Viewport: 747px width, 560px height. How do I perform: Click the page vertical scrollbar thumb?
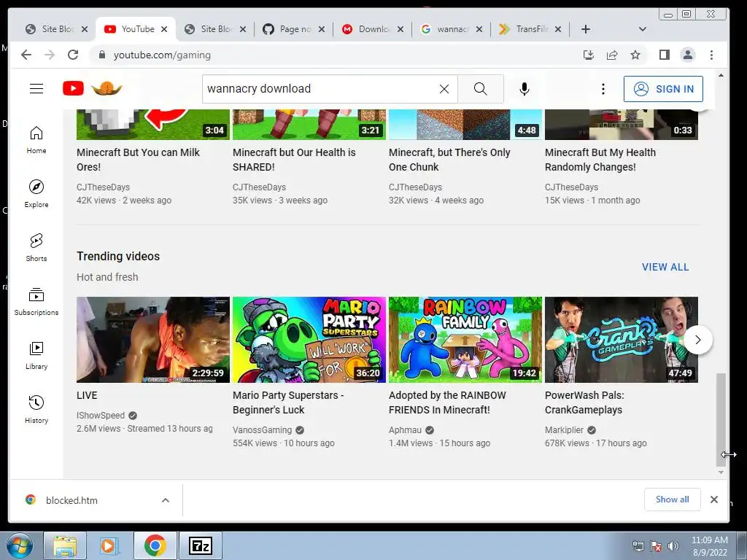point(721,420)
